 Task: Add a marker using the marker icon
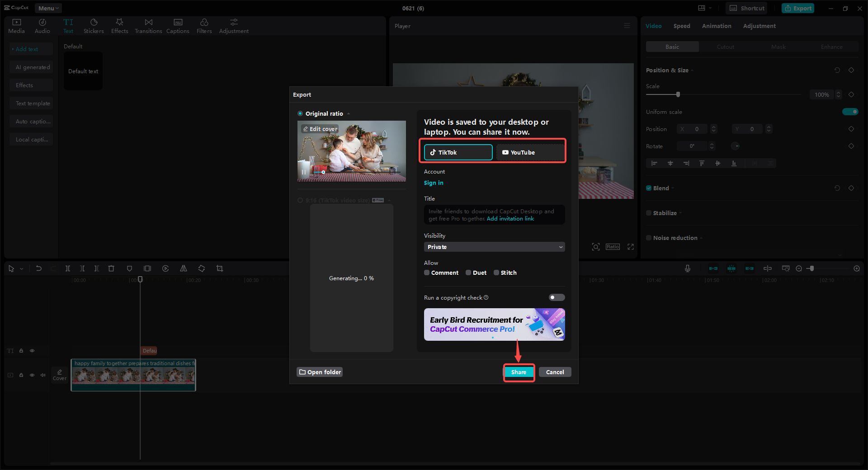[x=129, y=268]
